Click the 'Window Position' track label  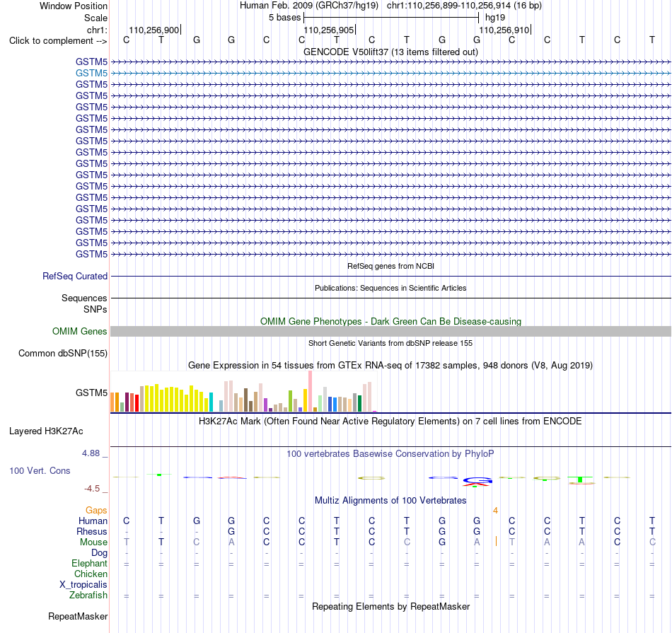74,6
